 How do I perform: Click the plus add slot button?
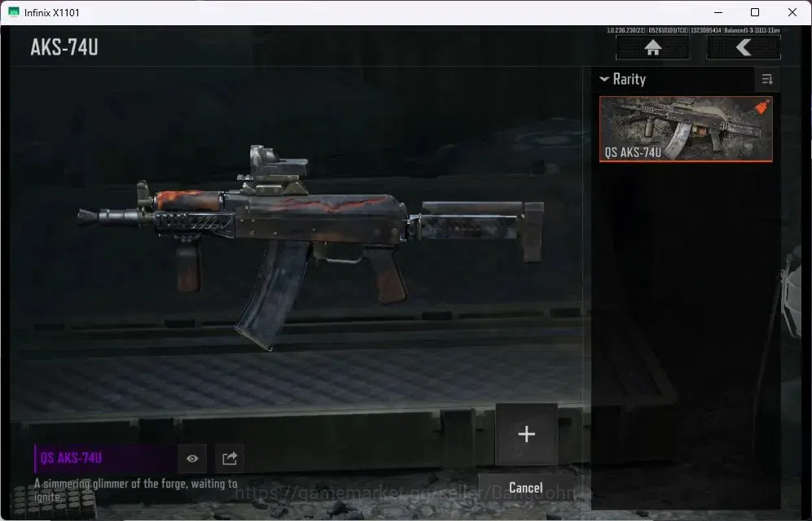[x=527, y=434]
